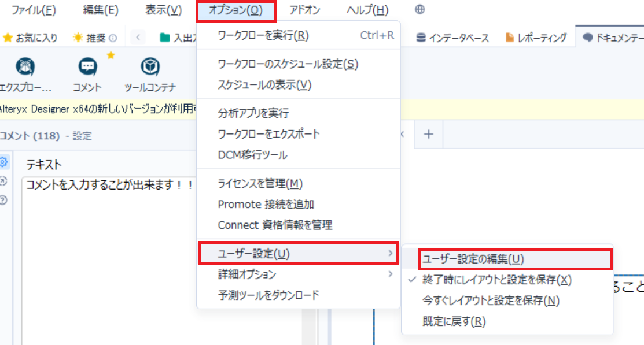This screenshot has height=345, width=644.
Task: Click the info icon next to 推奨
Action: point(113,39)
